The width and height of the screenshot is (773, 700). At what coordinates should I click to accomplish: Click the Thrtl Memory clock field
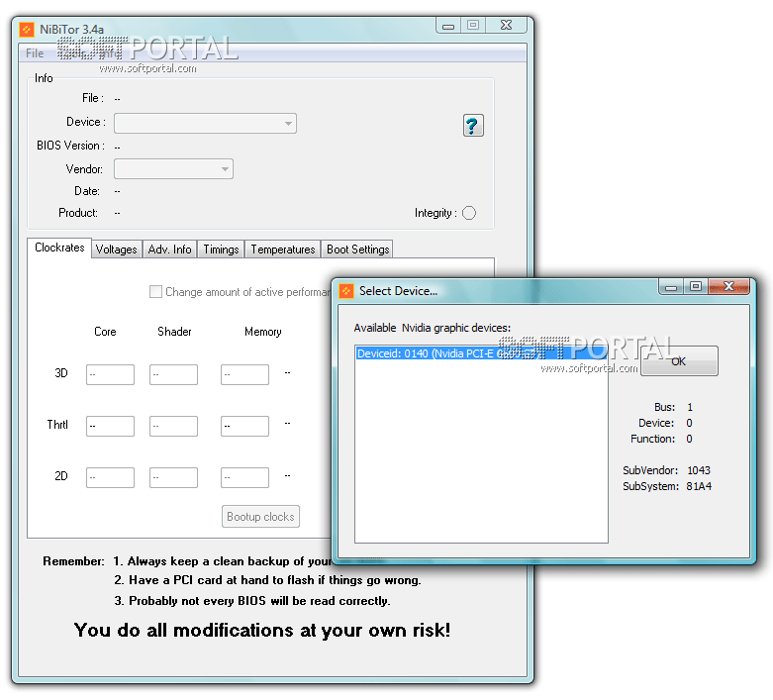click(x=244, y=426)
